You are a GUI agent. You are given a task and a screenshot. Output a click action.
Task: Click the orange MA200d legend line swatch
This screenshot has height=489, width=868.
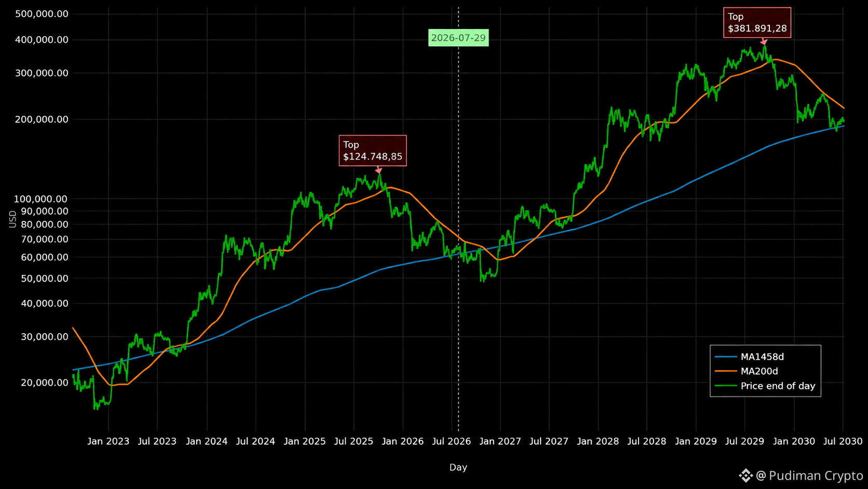click(726, 371)
